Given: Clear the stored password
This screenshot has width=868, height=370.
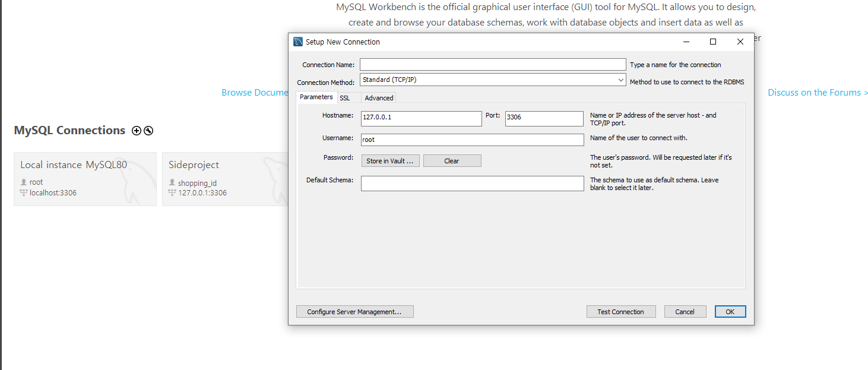Looking at the screenshot, I should coord(452,161).
